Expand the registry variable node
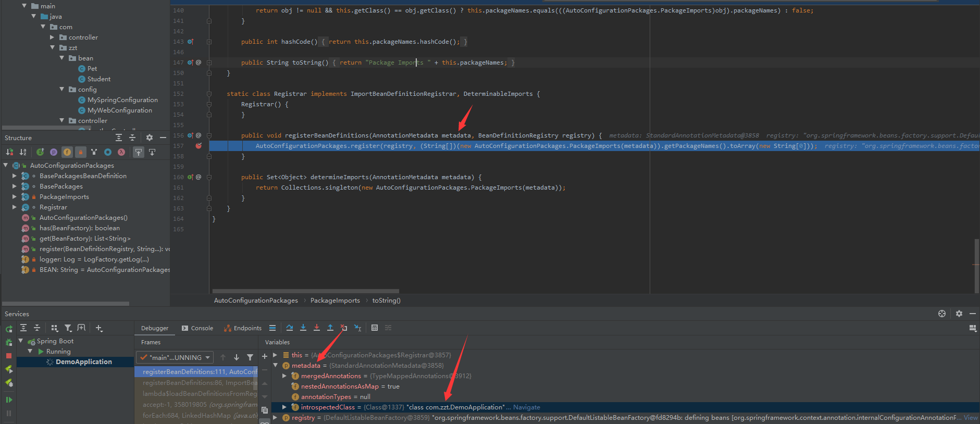This screenshot has height=424, width=980. click(x=275, y=418)
